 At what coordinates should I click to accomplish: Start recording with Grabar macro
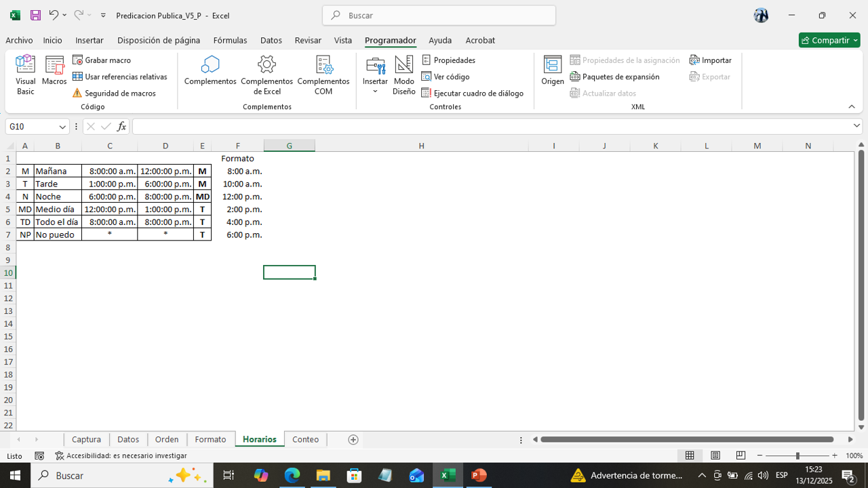(102, 60)
